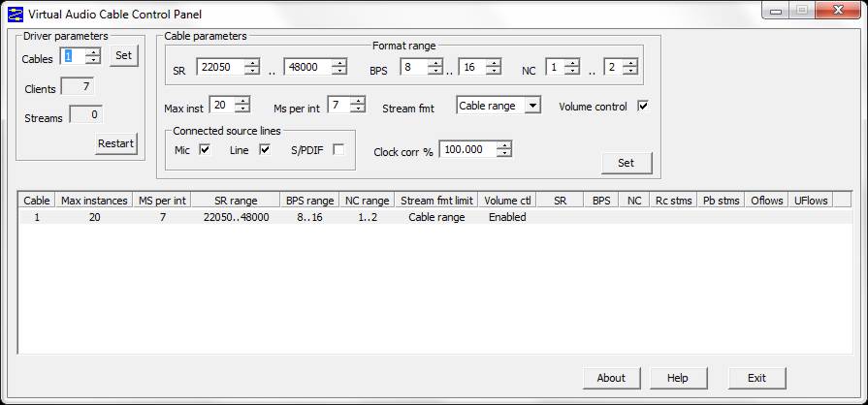Click the NC range column header
This screenshot has width=868, height=405.
(368, 201)
